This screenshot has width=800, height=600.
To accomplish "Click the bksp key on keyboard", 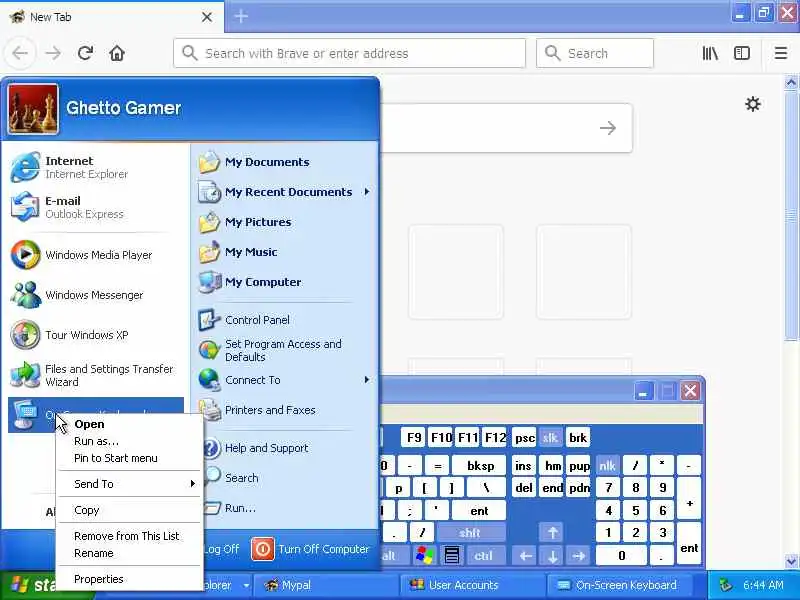I will pos(481,465).
